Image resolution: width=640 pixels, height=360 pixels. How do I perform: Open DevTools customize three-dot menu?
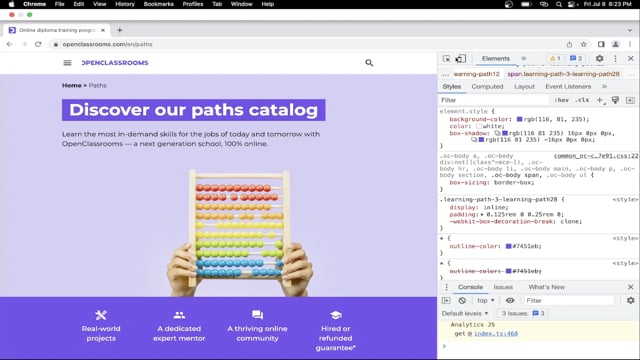click(616, 58)
